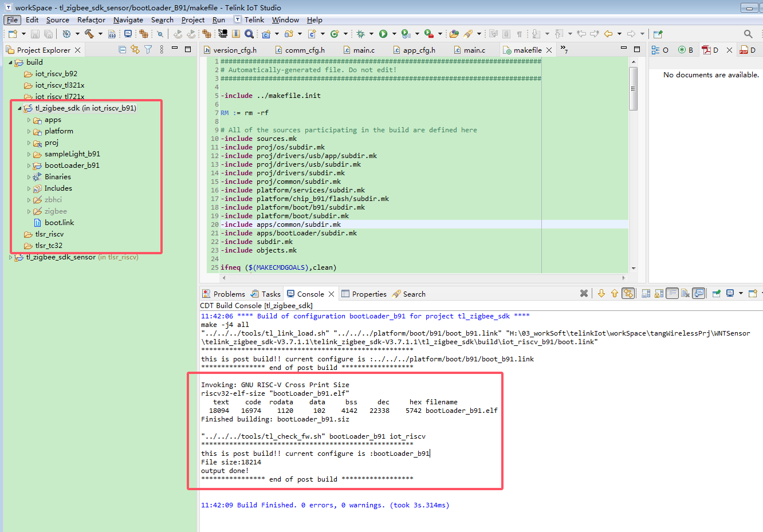Click the New file toolbar icon
Screen dimensions: 763x532
(x=13, y=34)
